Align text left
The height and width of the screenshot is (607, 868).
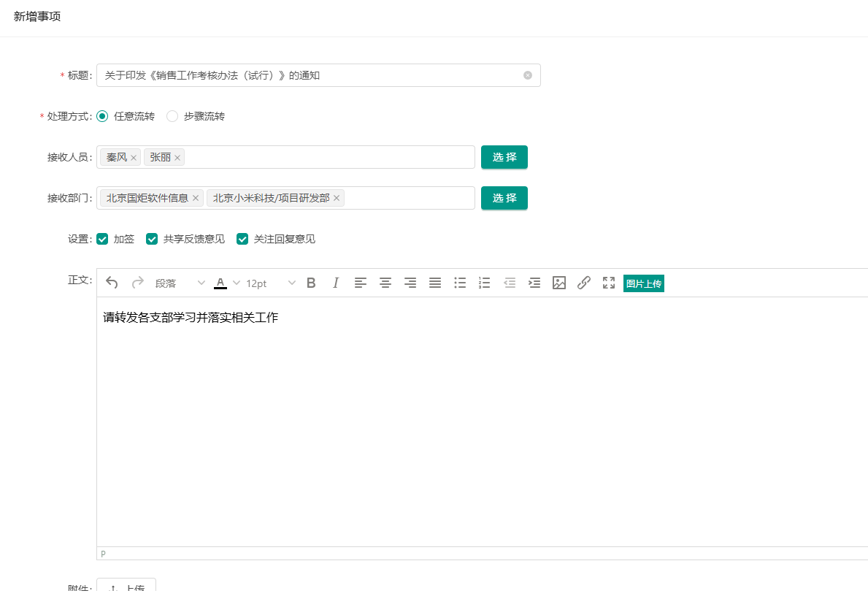tap(361, 283)
